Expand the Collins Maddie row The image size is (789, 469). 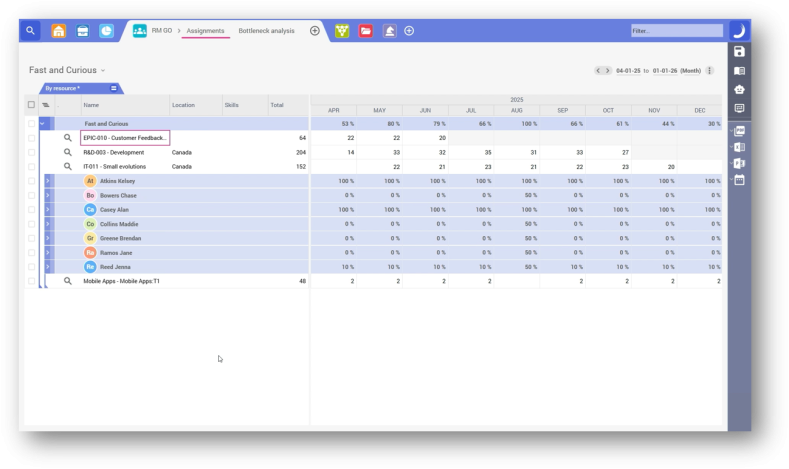(48, 224)
